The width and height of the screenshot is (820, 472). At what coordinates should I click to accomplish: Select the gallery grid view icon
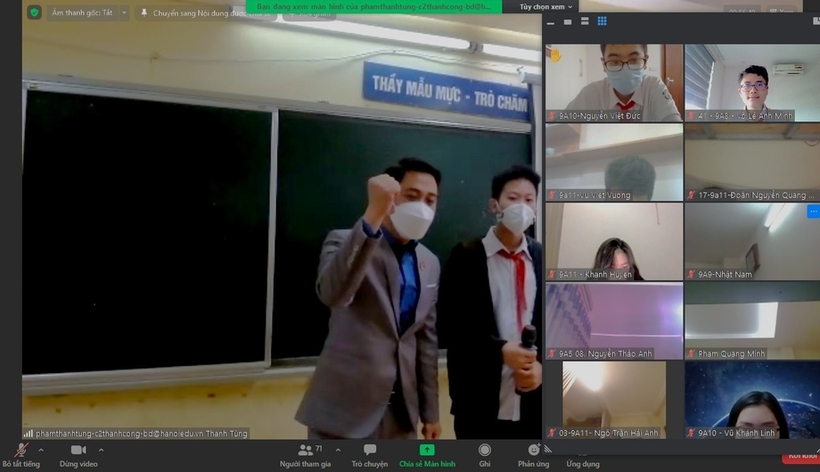pyautogui.click(x=602, y=21)
